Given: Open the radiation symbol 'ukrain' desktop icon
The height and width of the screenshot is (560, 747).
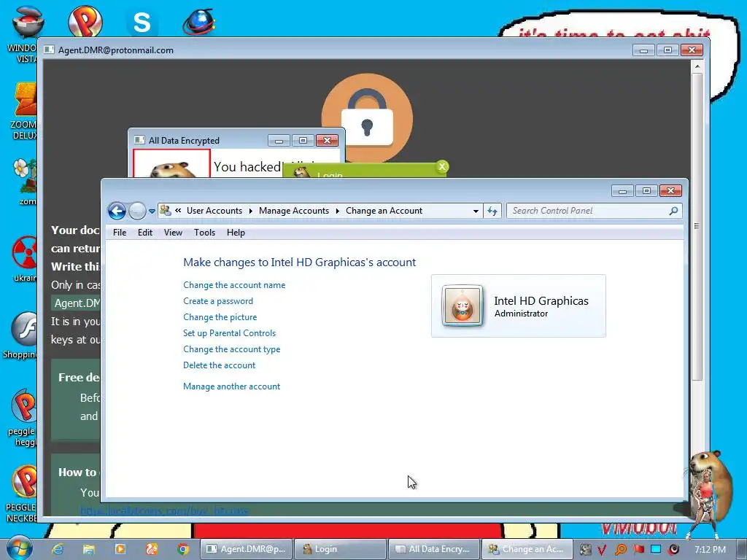Looking at the screenshot, I should [x=25, y=260].
